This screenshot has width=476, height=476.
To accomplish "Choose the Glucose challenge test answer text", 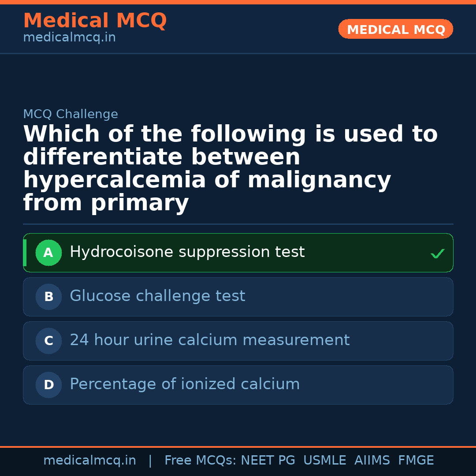I will pos(157,296).
